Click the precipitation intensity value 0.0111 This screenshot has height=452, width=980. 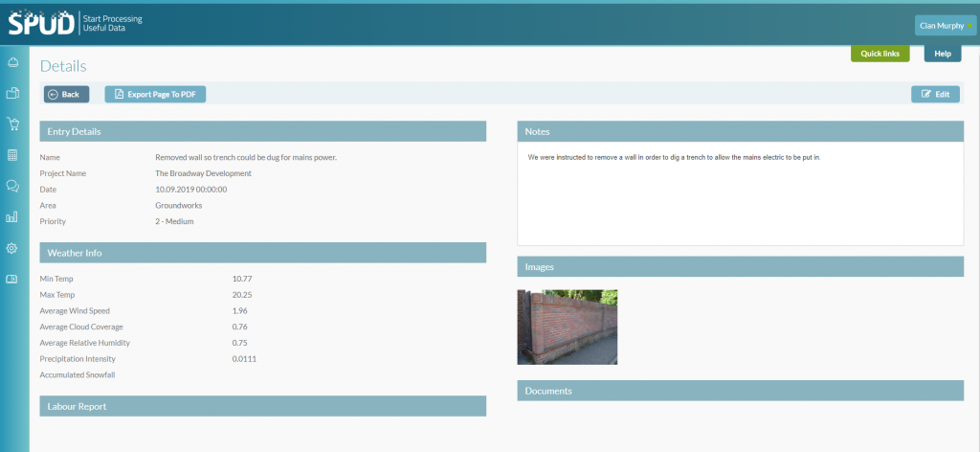pos(244,359)
